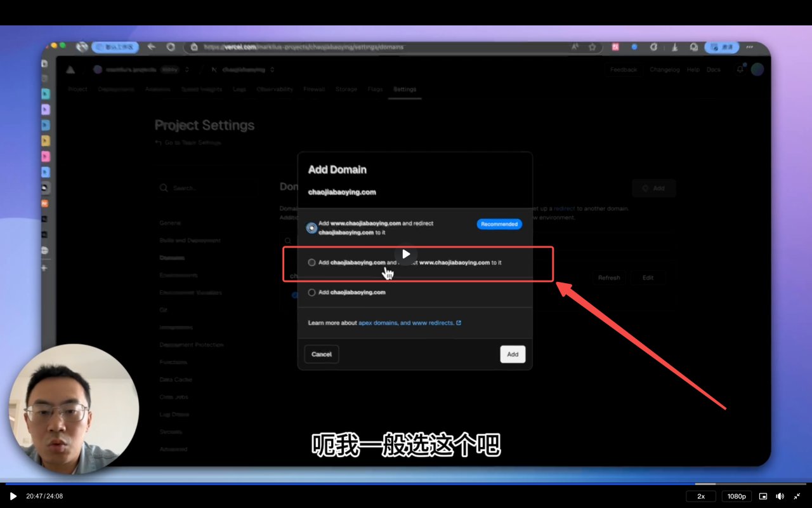Open the 2x playback speed dropdown

(x=701, y=496)
